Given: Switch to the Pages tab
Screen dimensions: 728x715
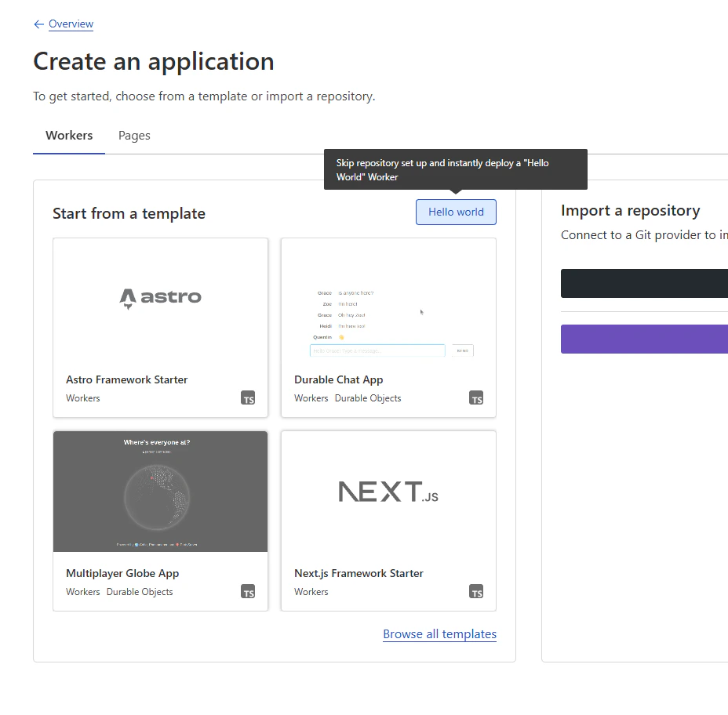Looking at the screenshot, I should pos(134,136).
